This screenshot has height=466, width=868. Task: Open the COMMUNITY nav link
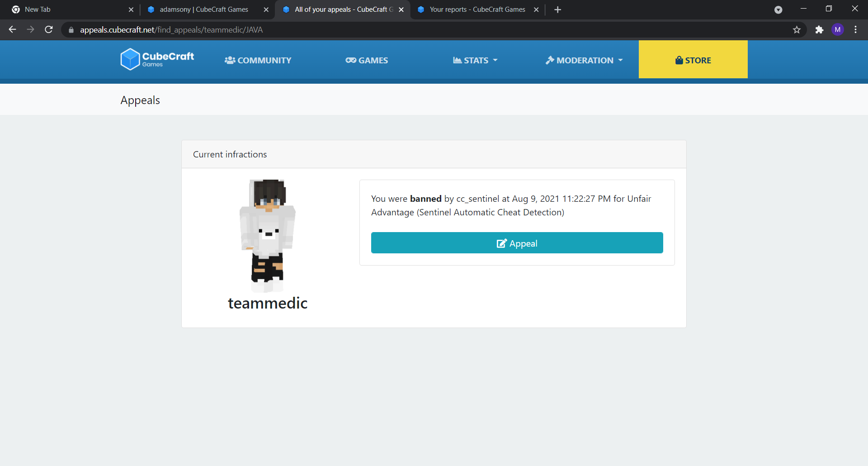click(258, 60)
